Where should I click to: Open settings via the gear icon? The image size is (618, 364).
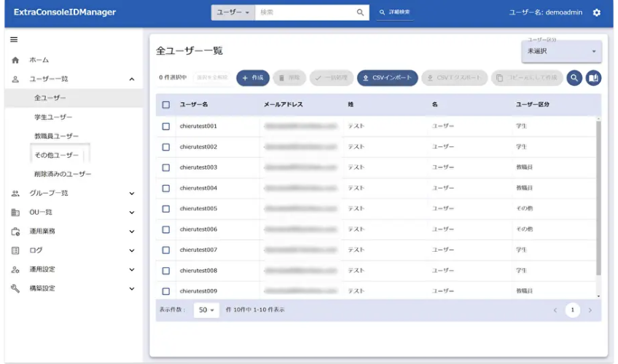pos(597,12)
